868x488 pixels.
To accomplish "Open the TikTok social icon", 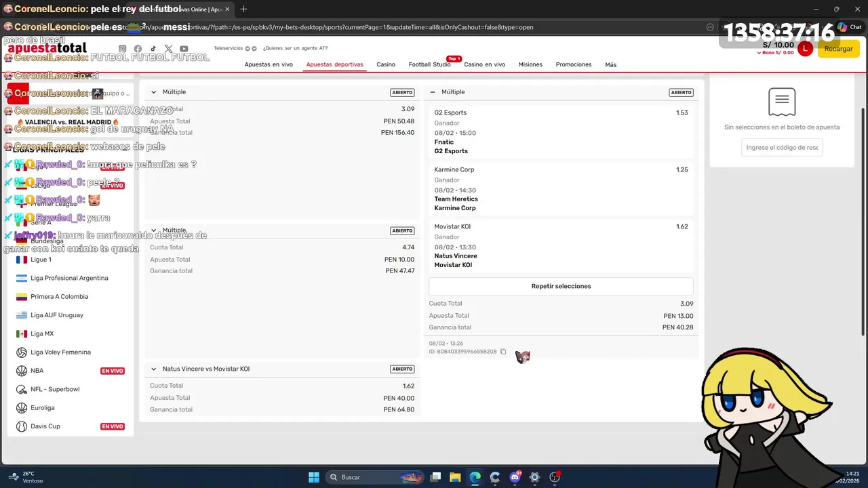I will 153,49.
